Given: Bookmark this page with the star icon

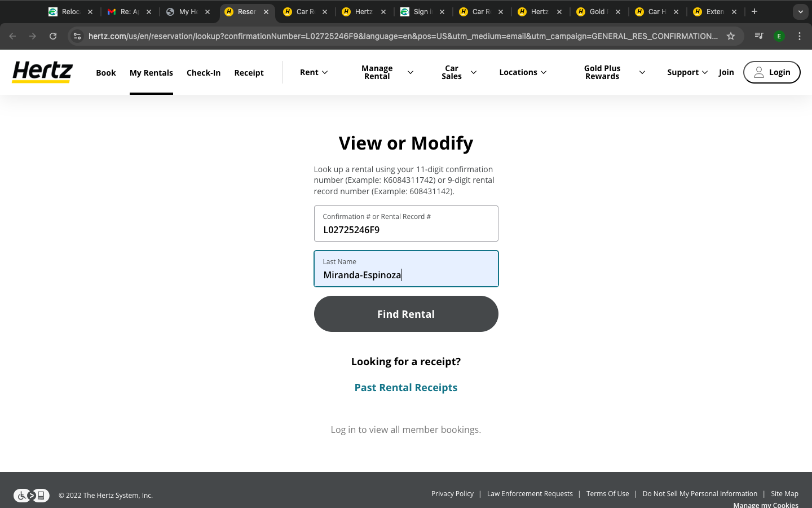Looking at the screenshot, I should point(731,36).
